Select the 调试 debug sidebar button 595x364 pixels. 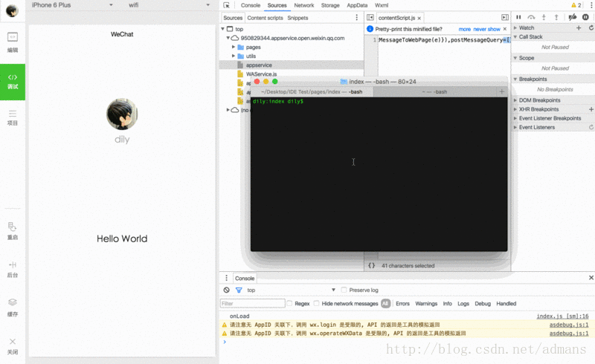click(x=13, y=82)
